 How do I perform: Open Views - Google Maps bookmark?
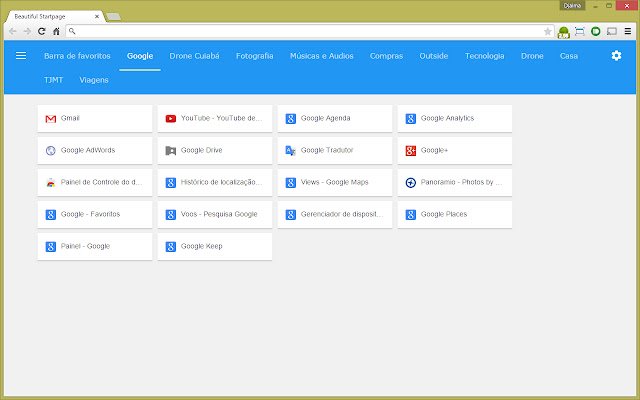[x=335, y=182]
